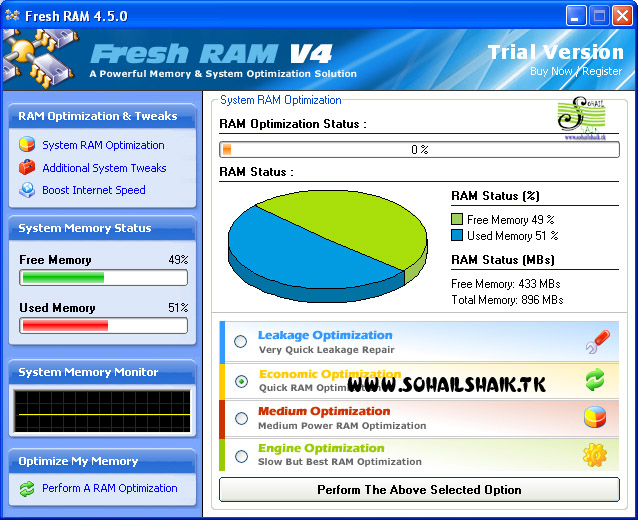The image size is (638, 520).
Task: Click 'Medium Power RAM Optimization' description
Action: 342,426
